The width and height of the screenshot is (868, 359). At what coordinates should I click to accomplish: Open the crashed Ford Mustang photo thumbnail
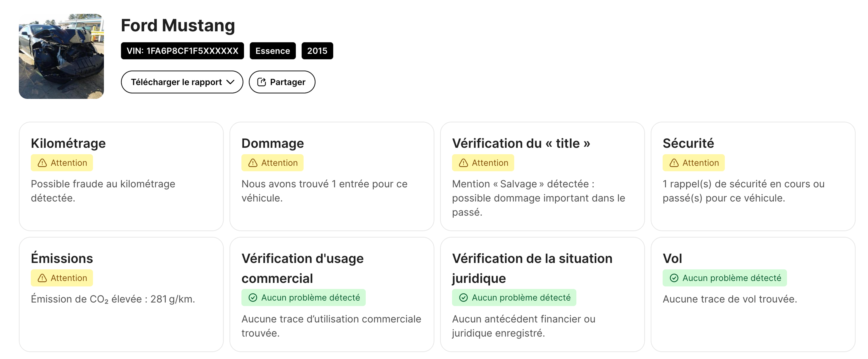[x=61, y=56]
